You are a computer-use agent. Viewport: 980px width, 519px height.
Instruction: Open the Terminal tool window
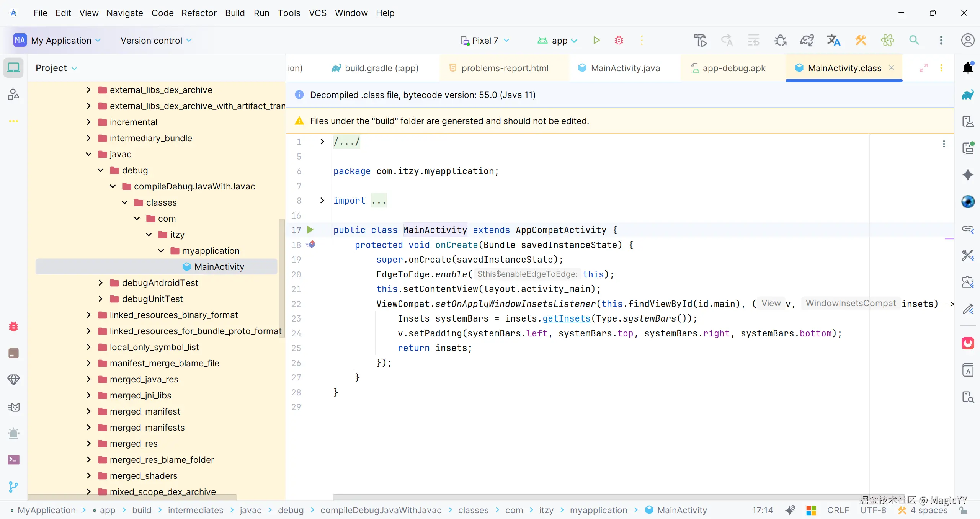point(13,460)
